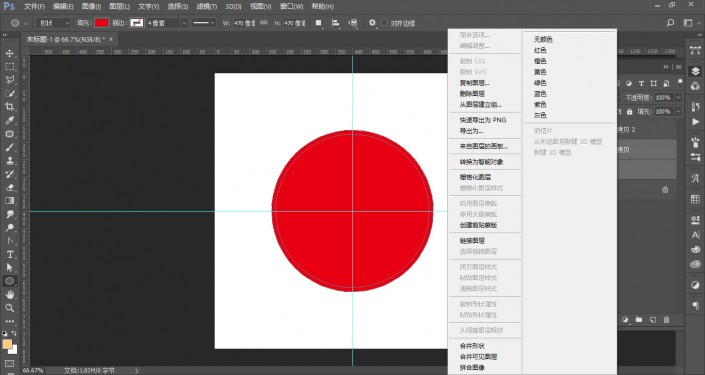Open the stroke line style dropdown

point(204,23)
